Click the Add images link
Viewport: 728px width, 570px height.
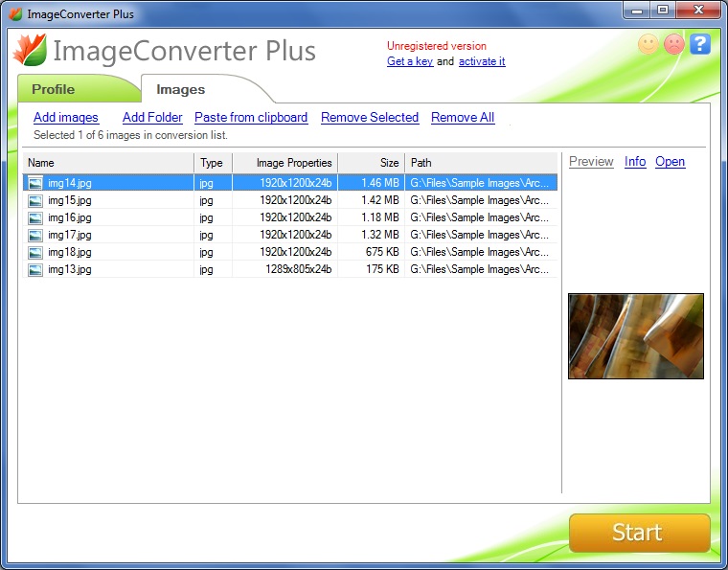coord(66,118)
